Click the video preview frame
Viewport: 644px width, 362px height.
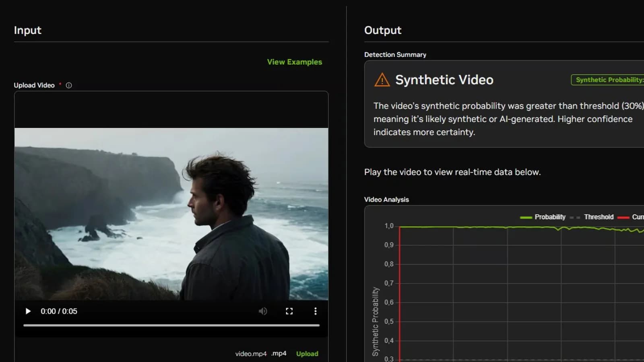pyautogui.click(x=171, y=214)
